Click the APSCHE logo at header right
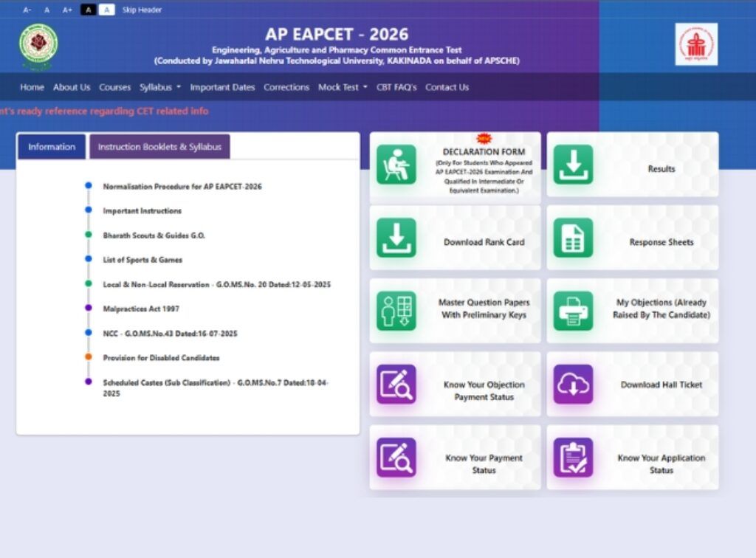The image size is (756, 558). 696,44
